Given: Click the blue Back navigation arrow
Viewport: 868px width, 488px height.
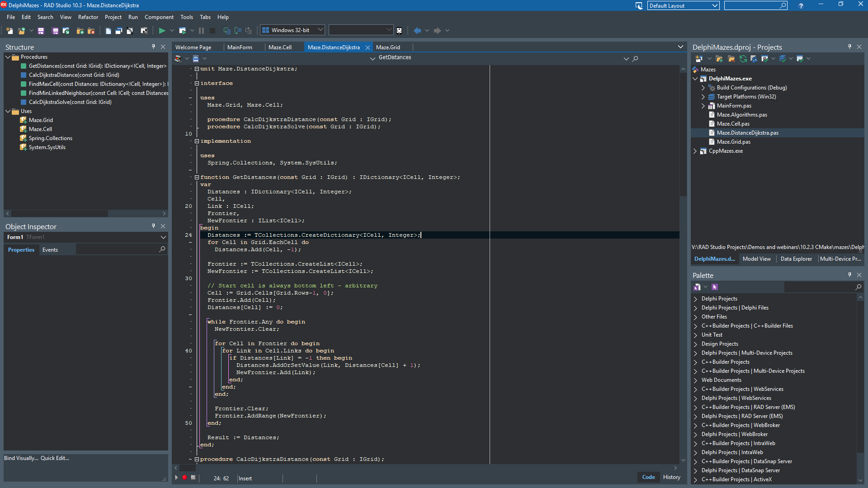Looking at the screenshot, I should point(417,31).
